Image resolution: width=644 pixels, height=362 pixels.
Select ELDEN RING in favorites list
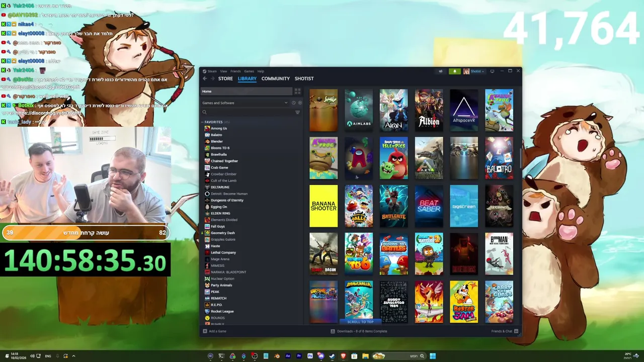coord(220,213)
